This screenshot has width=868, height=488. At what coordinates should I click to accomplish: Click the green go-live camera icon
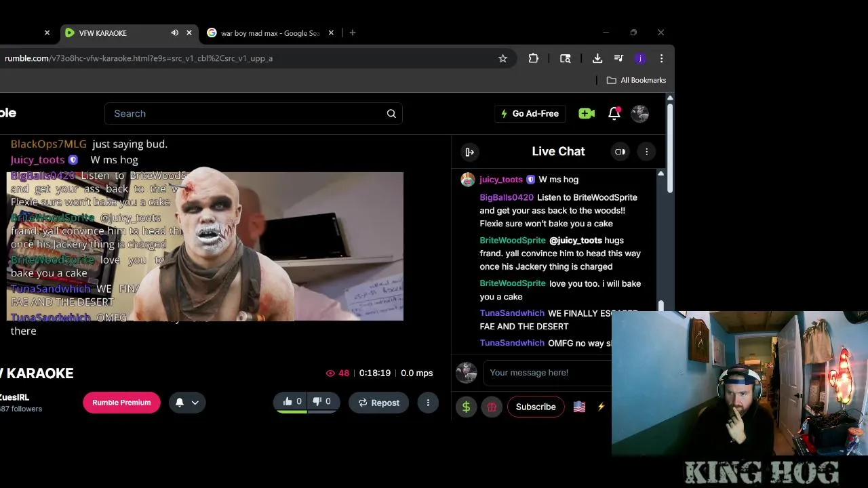587,113
